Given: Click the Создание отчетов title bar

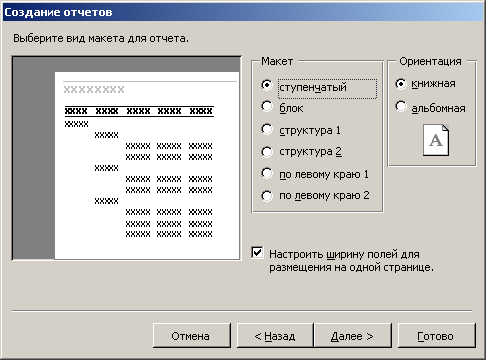Looking at the screenshot, I should (243, 12).
